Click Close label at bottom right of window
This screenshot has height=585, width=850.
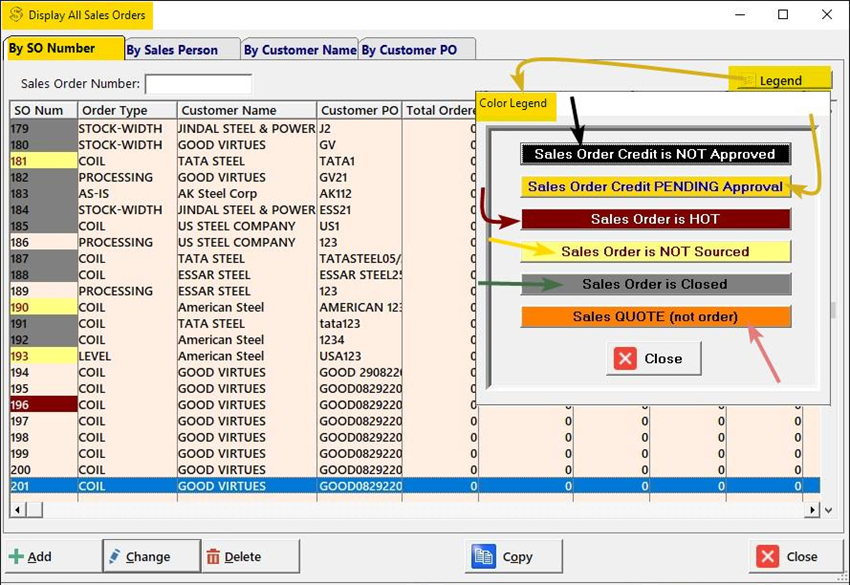802,557
